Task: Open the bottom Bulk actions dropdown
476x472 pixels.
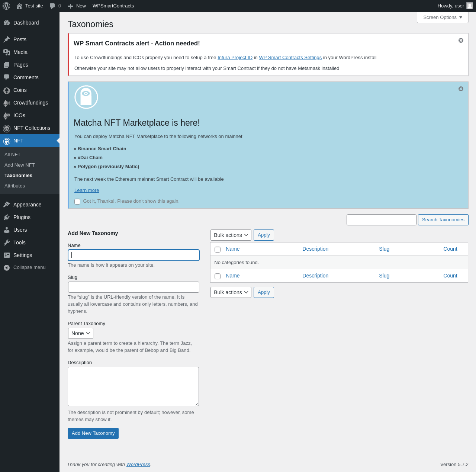Action: tap(231, 292)
